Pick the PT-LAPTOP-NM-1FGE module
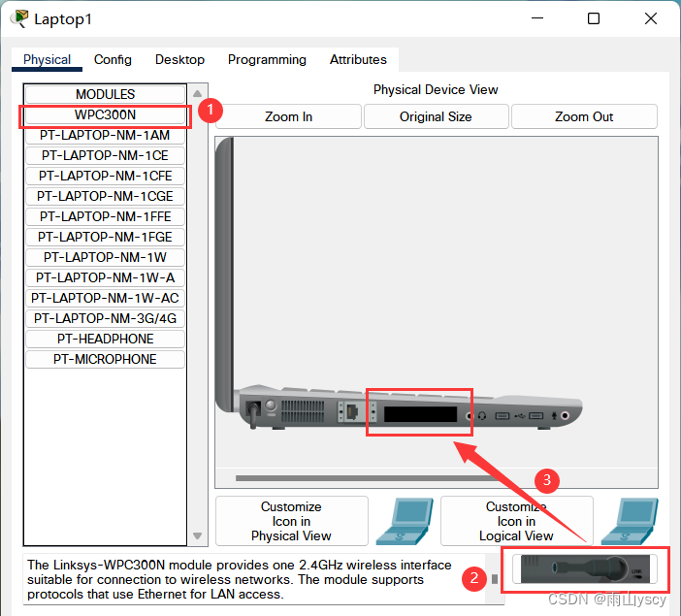This screenshot has height=616, width=681. click(x=105, y=238)
